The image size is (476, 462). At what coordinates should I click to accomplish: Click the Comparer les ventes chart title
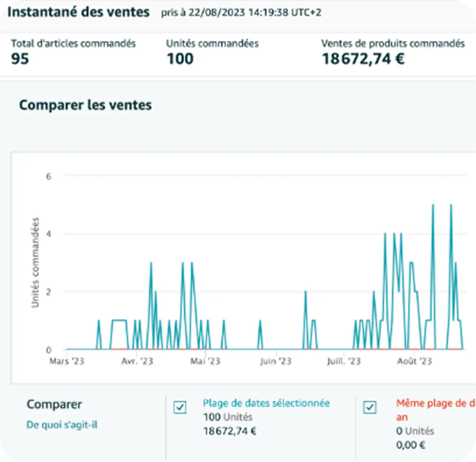tap(85, 105)
